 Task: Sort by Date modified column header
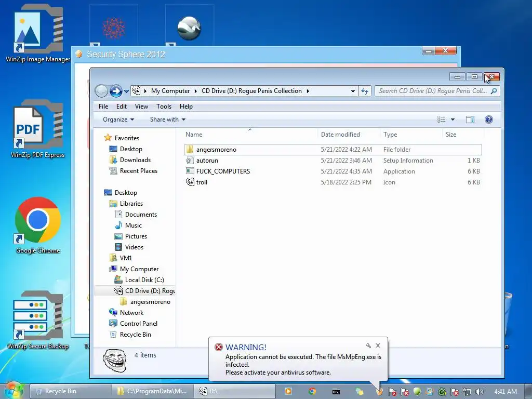click(349, 135)
